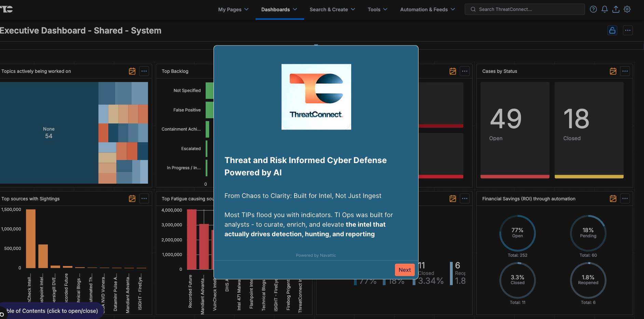The height and width of the screenshot is (319, 644).
Task: Focus the Search ThreatConnect field
Action: [524, 9]
